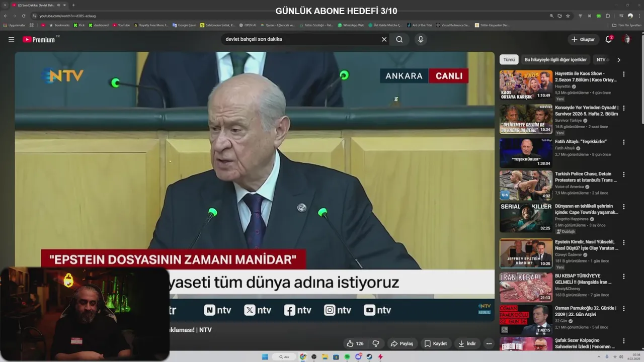The height and width of the screenshot is (362, 644).
Task: Open more actions ellipsis under video
Action: click(x=489, y=343)
